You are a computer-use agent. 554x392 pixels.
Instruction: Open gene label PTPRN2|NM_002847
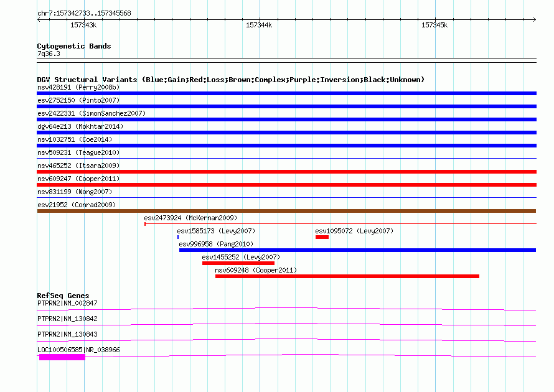(67, 304)
